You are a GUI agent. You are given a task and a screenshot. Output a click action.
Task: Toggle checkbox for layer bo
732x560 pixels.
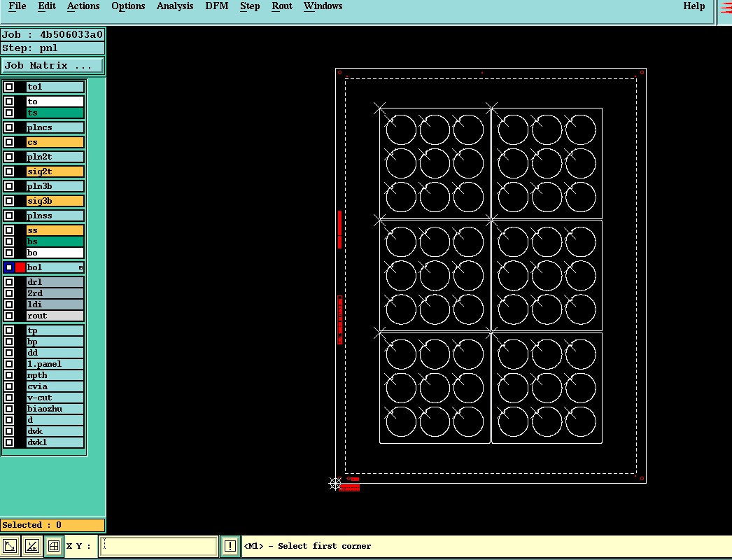[9, 253]
